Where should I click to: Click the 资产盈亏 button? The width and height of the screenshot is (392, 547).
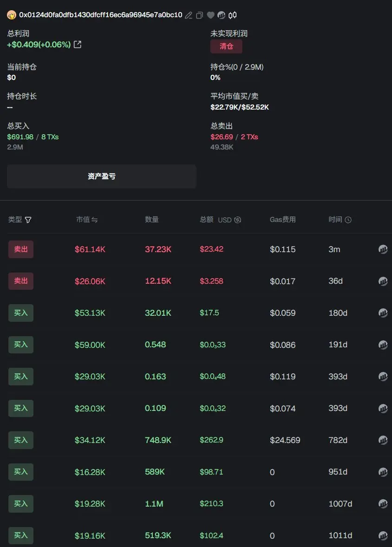pos(102,176)
